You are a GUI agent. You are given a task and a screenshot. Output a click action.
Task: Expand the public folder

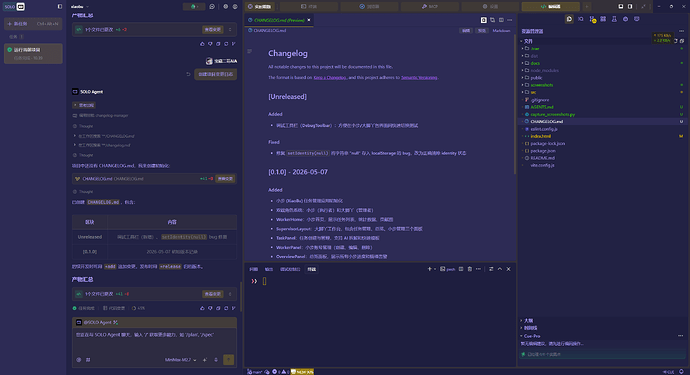536,77
